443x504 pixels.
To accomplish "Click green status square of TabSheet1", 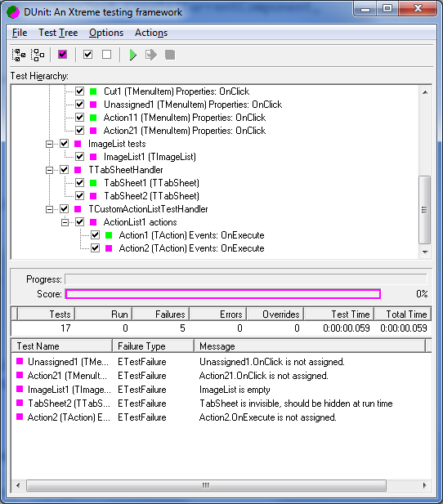I will pos(93,183).
